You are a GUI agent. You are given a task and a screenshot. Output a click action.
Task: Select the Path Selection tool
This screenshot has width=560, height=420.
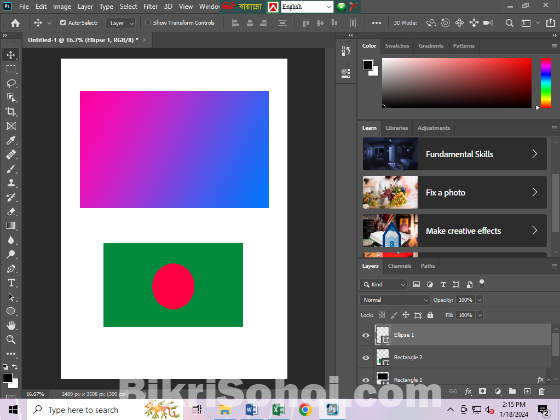pyautogui.click(x=11, y=297)
